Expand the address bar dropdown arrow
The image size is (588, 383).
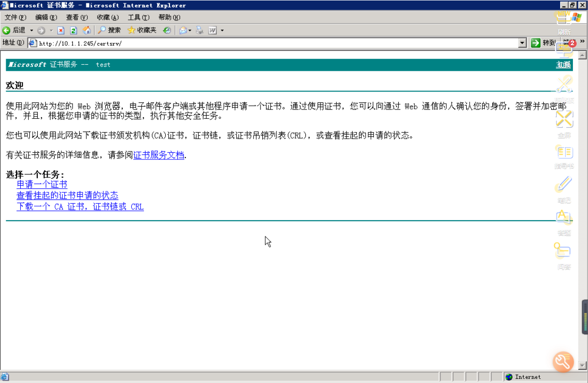522,43
